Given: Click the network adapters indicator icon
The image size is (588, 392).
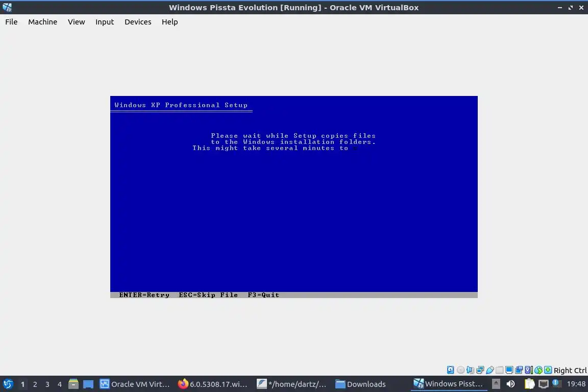Looking at the screenshot, I should click(x=480, y=370).
